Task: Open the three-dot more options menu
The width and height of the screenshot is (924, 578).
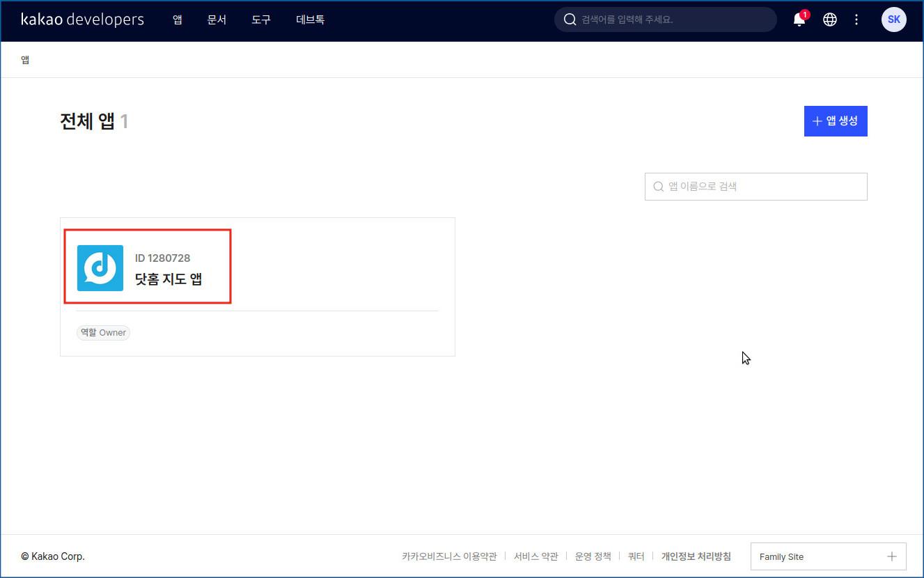Action: (856, 19)
